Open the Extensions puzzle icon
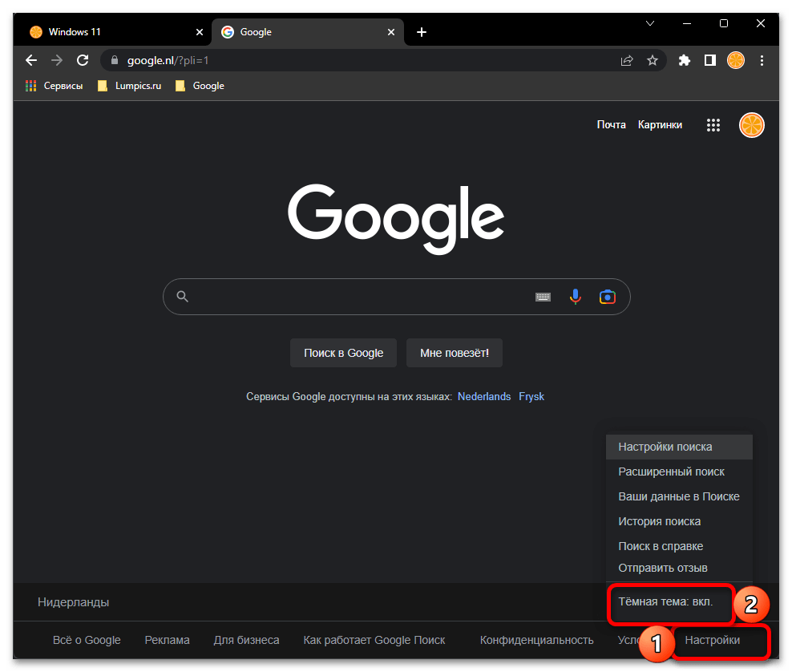This screenshot has height=672, width=792. click(685, 61)
